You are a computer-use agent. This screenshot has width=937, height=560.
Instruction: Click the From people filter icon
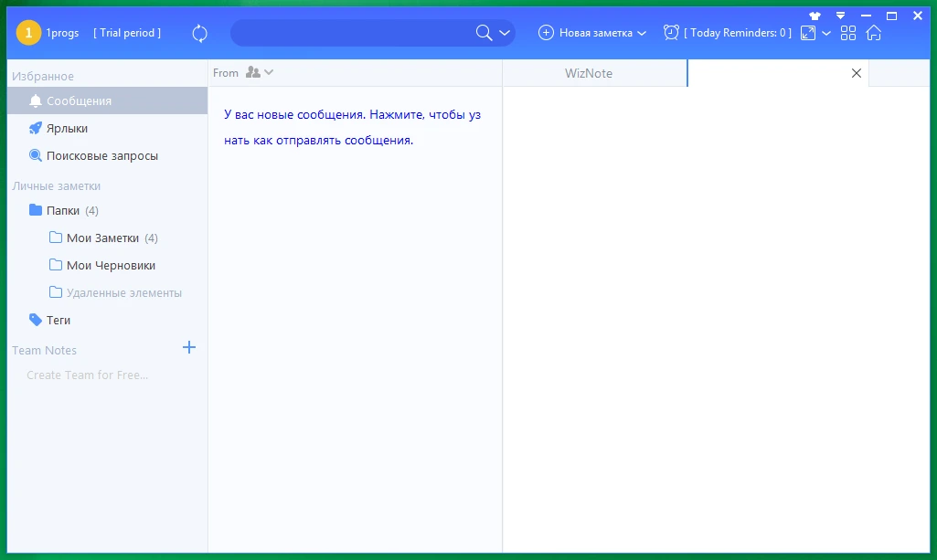coord(253,72)
